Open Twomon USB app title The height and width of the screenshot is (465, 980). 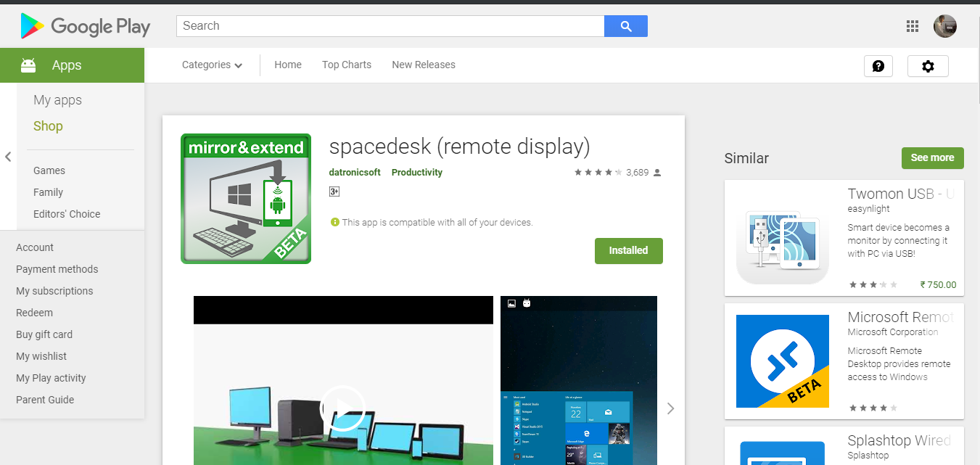901,194
